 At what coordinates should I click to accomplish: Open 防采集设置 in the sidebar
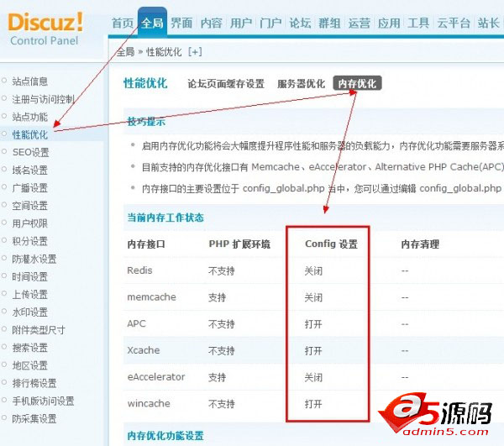coord(34,418)
